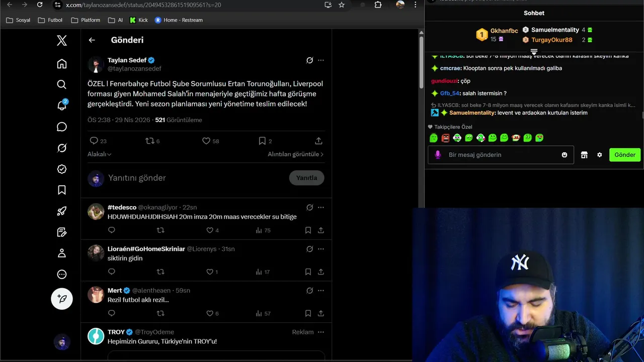644x362 pixels.
Task: Open Gkhanfbc top gifter name
Action: click(504, 31)
